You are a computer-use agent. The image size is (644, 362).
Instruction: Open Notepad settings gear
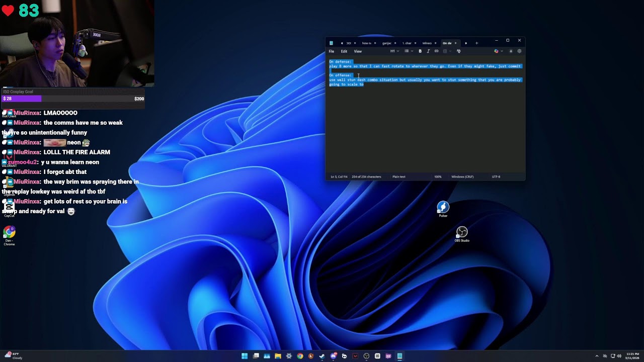pos(519,51)
